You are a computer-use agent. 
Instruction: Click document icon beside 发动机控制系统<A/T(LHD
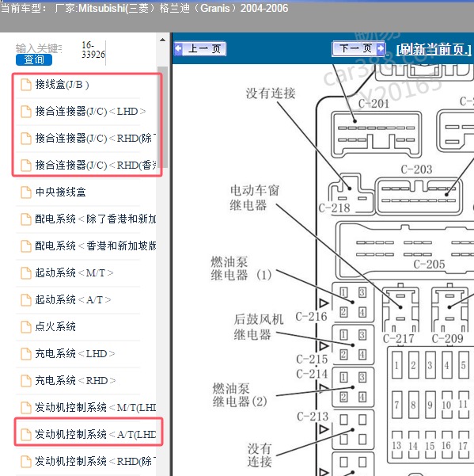(26, 434)
